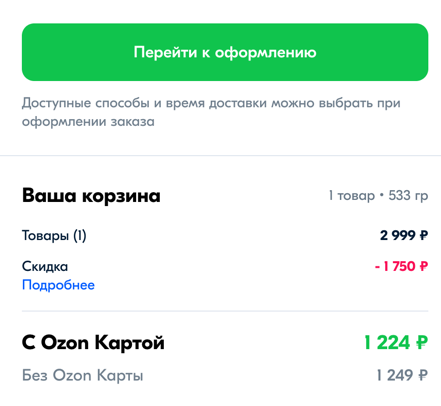Select the Скидка label
This screenshot has height=406, width=441.
pyautogui.click(x=45, y=266)
